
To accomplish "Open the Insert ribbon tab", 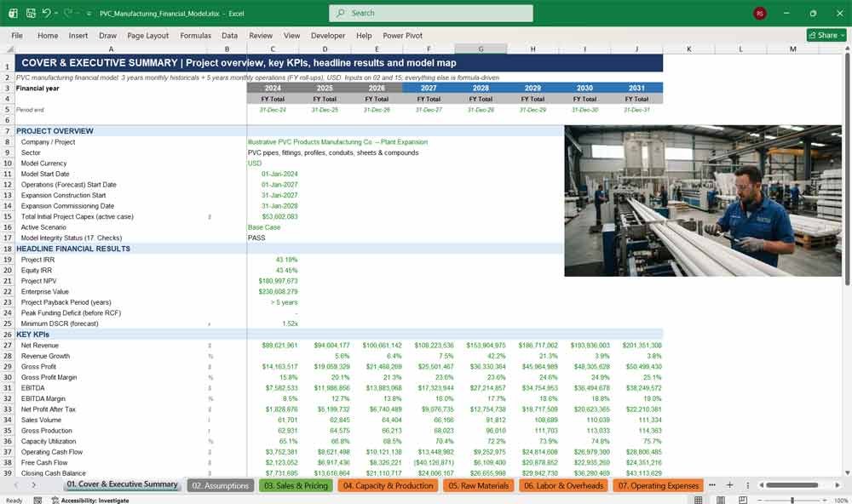I will point(78,35).
